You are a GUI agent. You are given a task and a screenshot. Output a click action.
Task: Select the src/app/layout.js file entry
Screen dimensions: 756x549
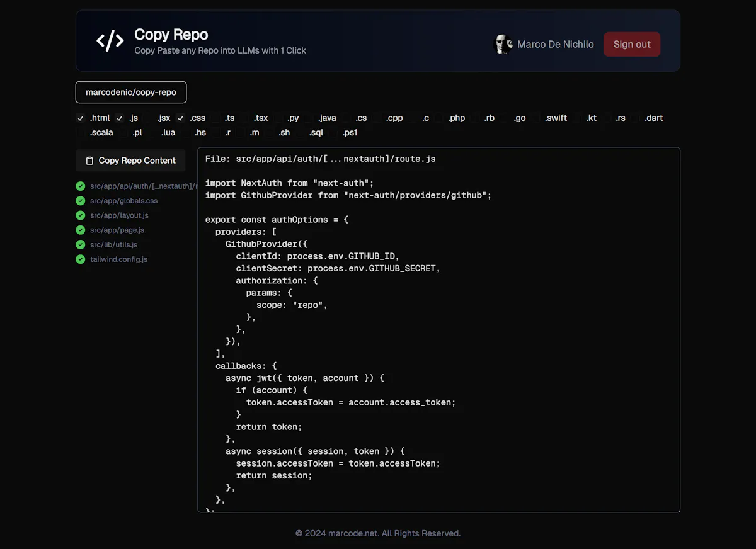[119, 215]
